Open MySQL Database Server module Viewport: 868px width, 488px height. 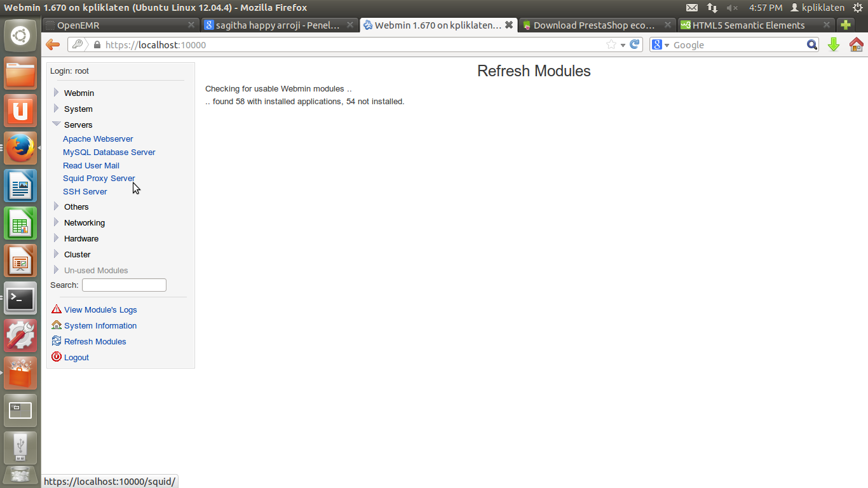coord(109,152)
